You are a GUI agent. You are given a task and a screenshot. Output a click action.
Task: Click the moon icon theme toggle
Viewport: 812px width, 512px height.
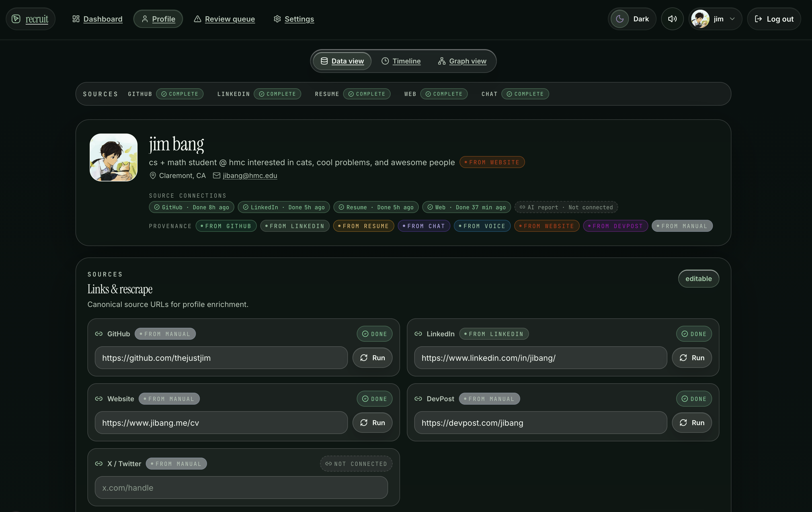(x=620, y=19)
